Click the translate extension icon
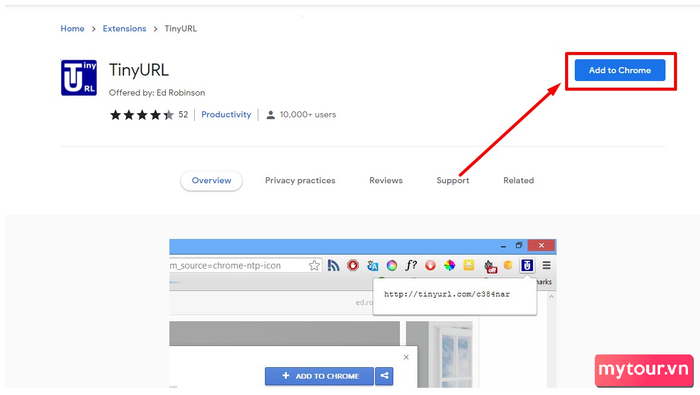The height and width of the screenshot is (395, 700). [x=372, y=266]
